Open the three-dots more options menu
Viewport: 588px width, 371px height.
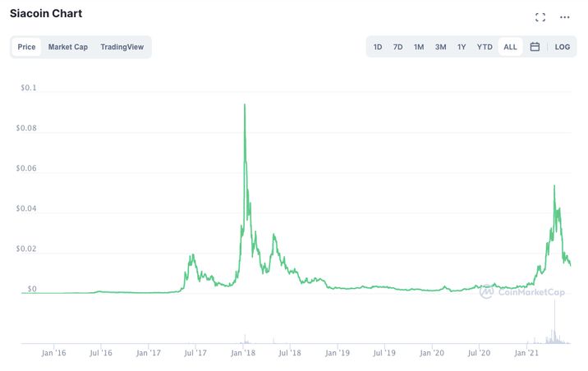(564, 17)
